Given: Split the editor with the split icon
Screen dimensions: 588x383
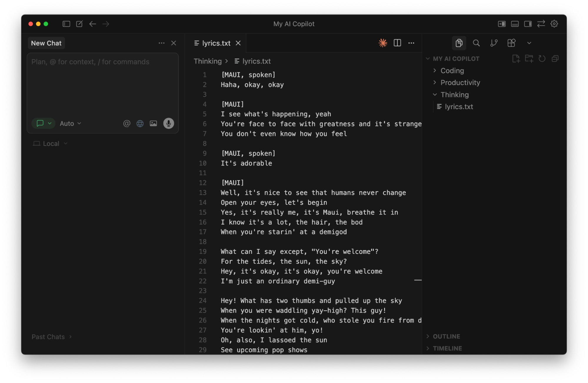Looking at the screenshot, I should (x=397, y=43).
